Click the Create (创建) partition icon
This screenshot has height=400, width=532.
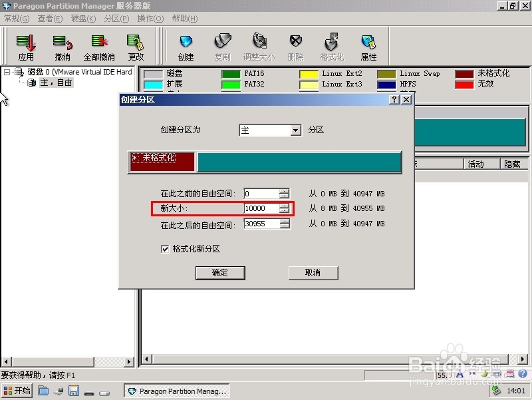coord(186,47)
